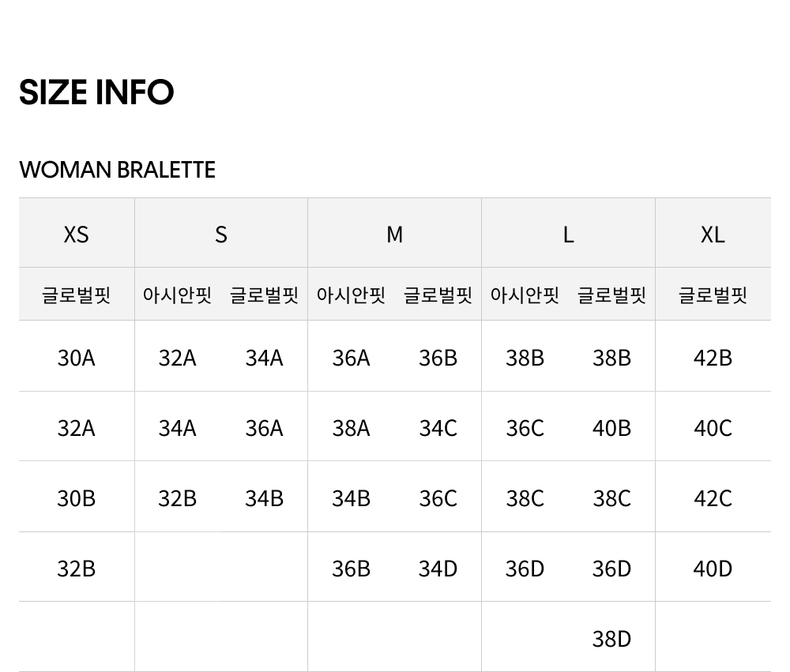The width and height of the screenshot is (790, 672).
Task: Click the 40D size cell
Action: click(x=713, y=569)
